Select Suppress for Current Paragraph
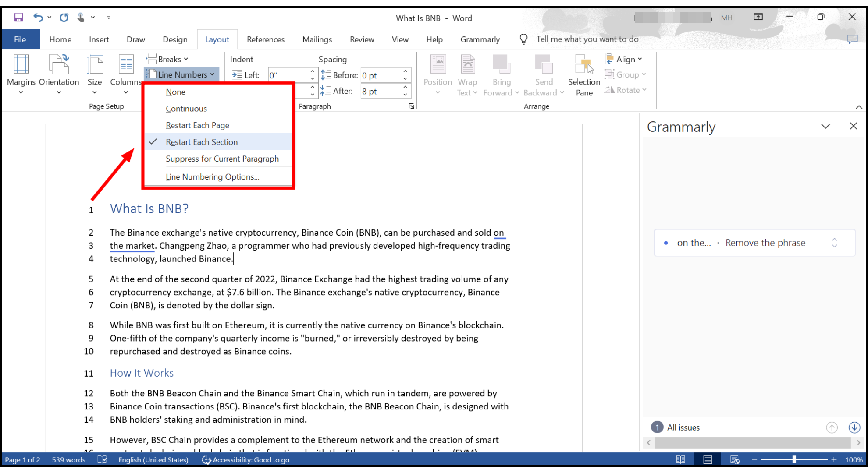 222,159
